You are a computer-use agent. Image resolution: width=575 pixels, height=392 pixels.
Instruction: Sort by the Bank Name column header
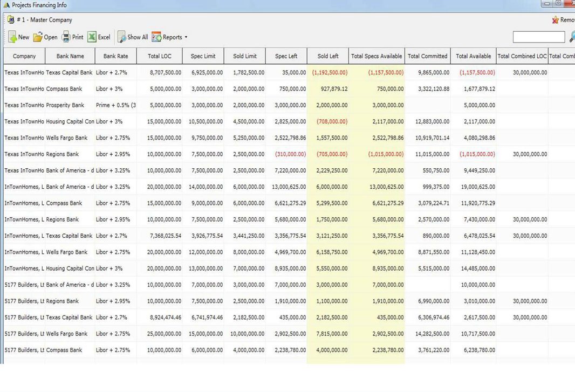[x=70, y=56]
